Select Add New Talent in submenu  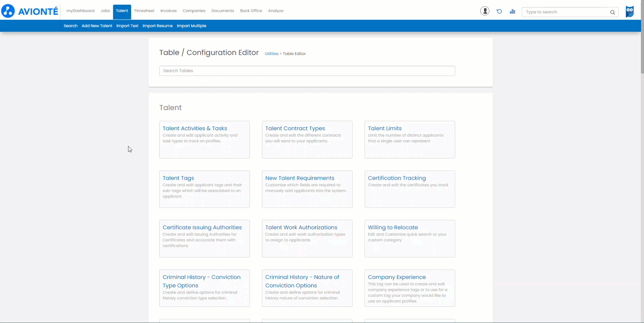[x=97, y=26]
